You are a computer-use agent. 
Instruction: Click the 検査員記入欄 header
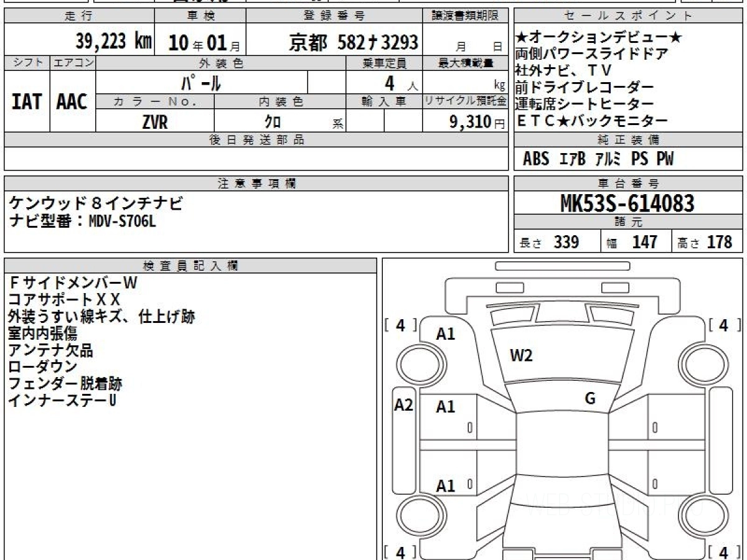pyautogui.click(x=190, y=266)
